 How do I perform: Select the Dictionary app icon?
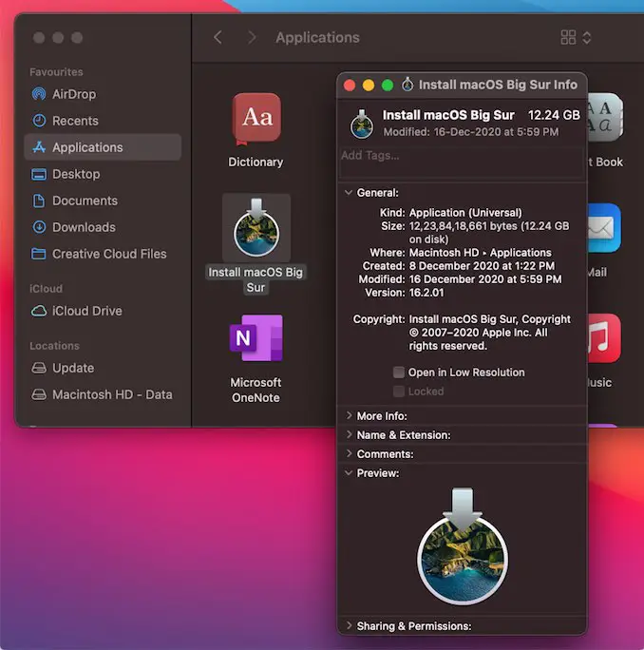click(x=256, y=120)
